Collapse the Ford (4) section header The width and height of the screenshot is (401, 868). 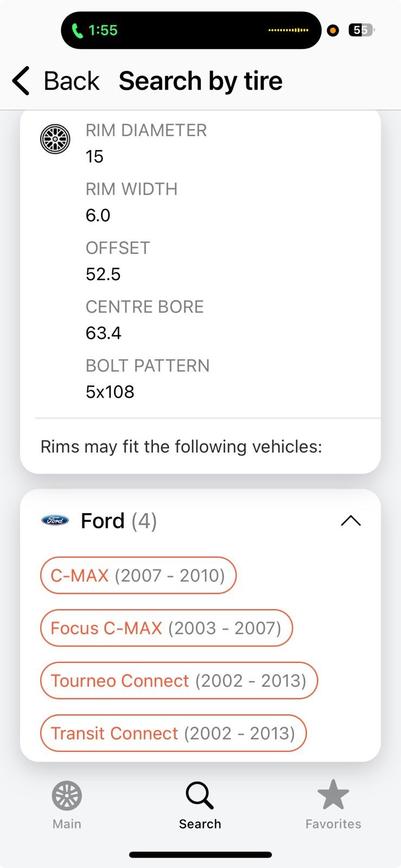click(200, 521)
